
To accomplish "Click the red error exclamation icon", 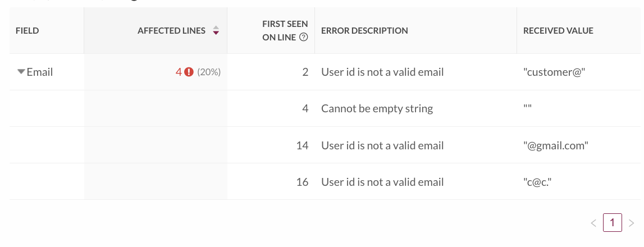I will [189, 72].
